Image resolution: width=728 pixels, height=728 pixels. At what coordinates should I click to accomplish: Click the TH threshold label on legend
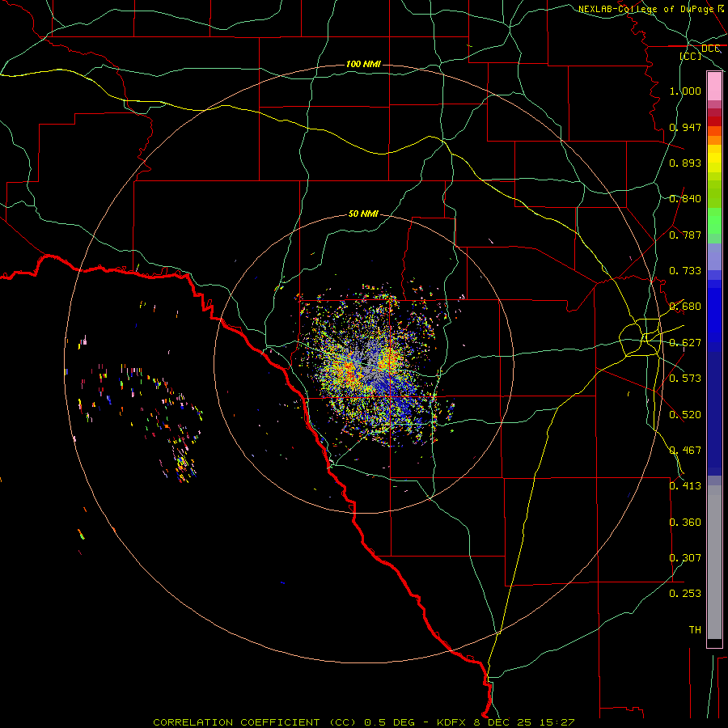[695, 630]
